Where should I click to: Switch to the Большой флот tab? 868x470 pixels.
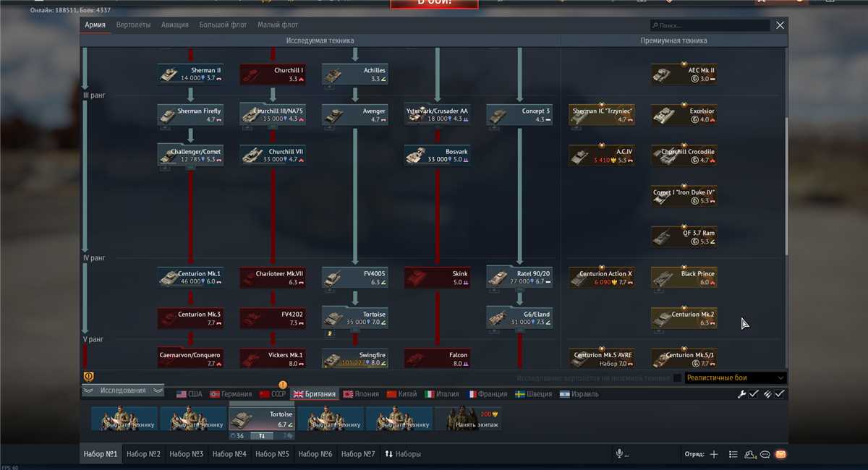pos(224,25)
